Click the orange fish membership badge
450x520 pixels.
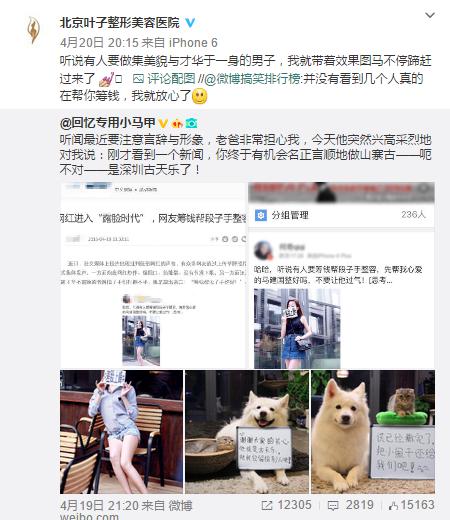pos(177,124)
